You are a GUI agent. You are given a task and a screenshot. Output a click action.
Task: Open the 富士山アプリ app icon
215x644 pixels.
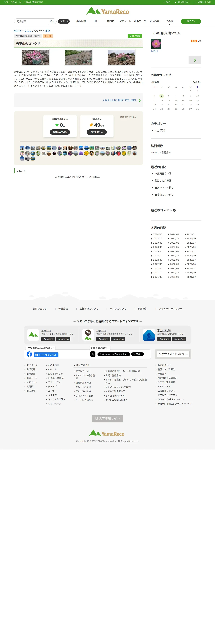(x=149, y=335)
